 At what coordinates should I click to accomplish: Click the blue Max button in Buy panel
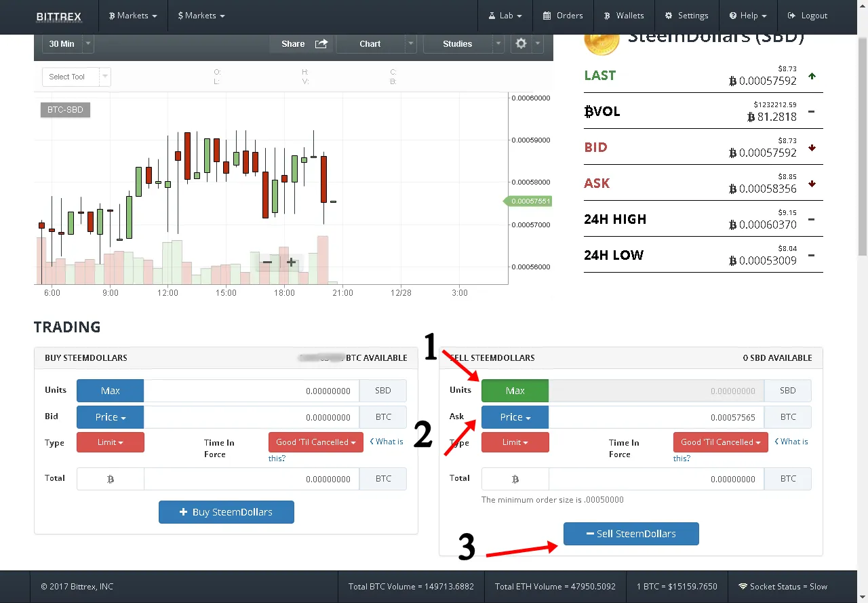point(110,391)
